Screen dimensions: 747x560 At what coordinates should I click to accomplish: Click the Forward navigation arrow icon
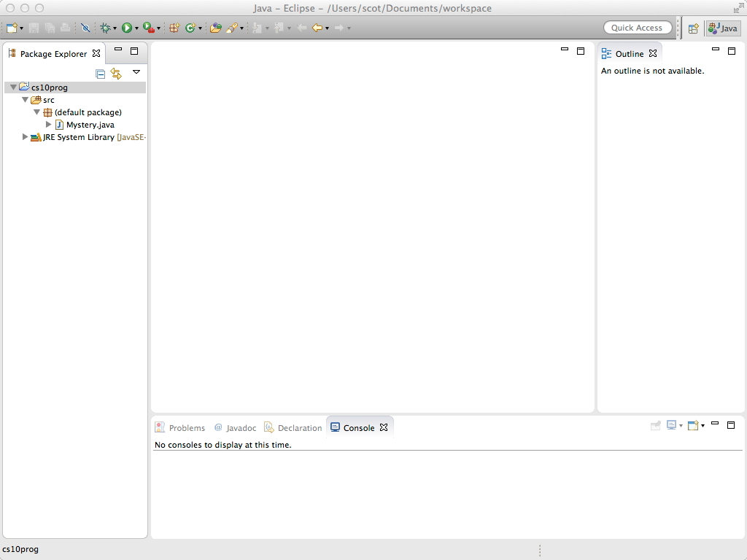[339, 28]
